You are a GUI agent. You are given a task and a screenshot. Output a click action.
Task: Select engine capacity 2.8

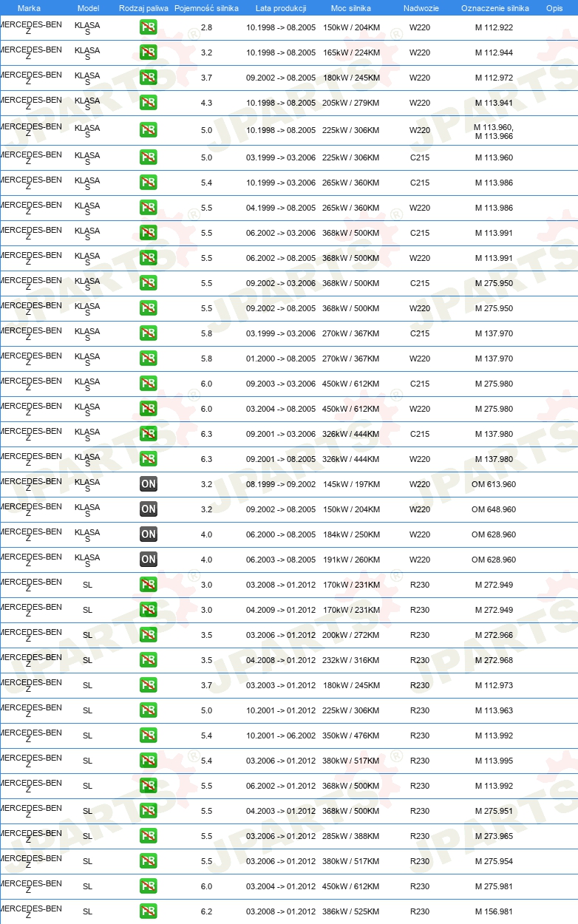coord(206,28)
